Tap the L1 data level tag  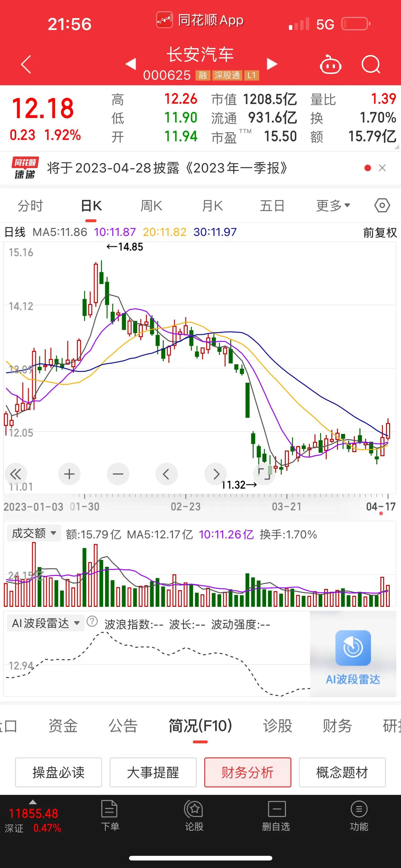pyautogui.click(x=252, y=76)
